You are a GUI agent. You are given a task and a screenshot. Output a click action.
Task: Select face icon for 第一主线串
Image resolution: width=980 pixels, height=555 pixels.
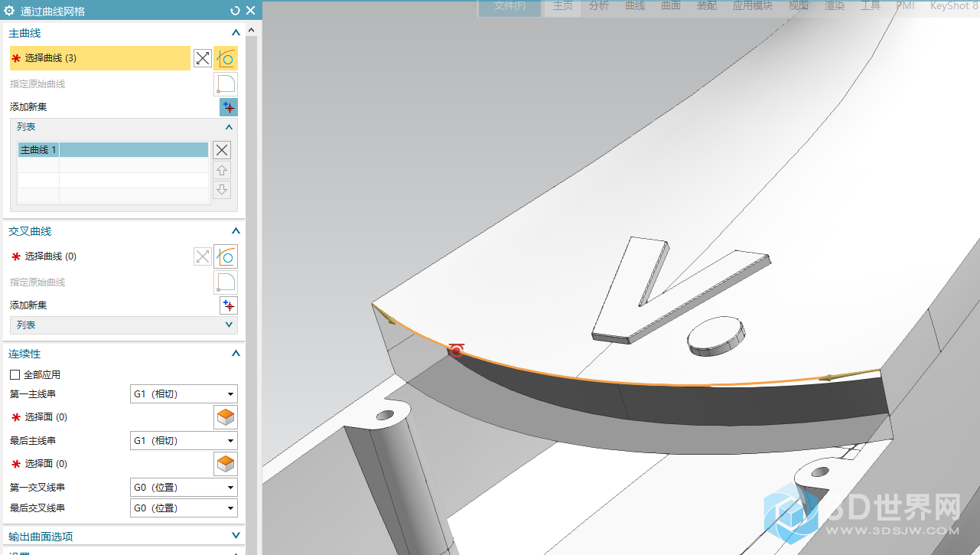coord(226,417)
